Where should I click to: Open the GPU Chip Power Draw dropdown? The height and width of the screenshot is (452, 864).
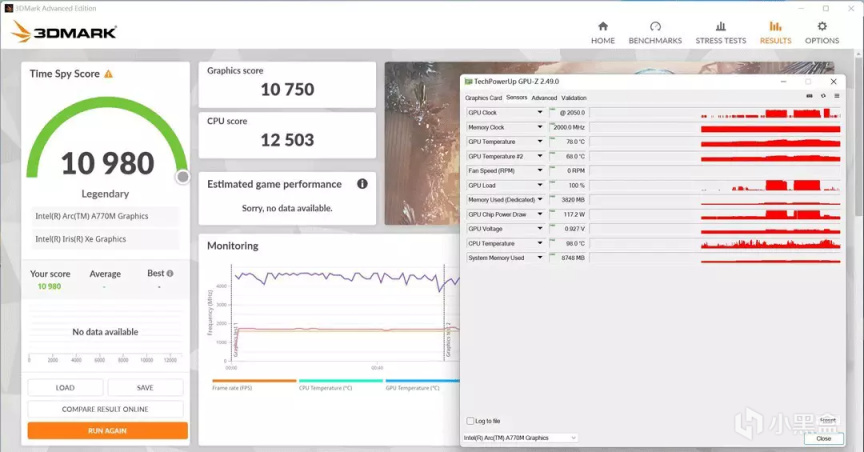(540, 214)
